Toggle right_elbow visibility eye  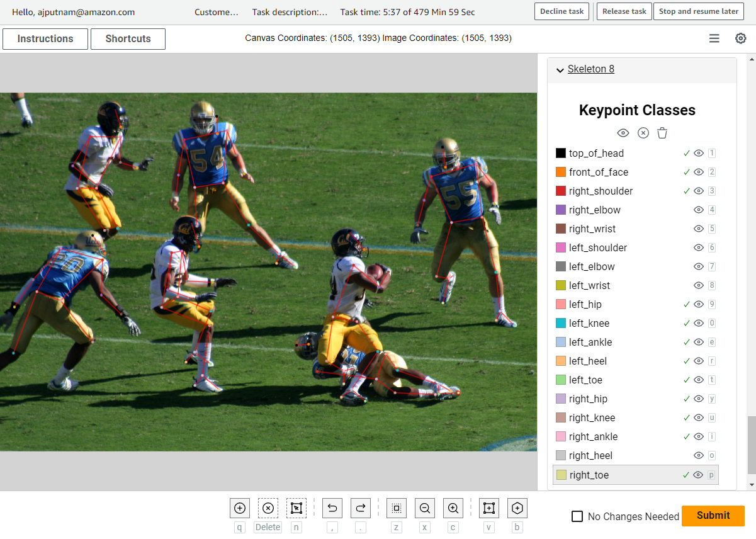698,210
